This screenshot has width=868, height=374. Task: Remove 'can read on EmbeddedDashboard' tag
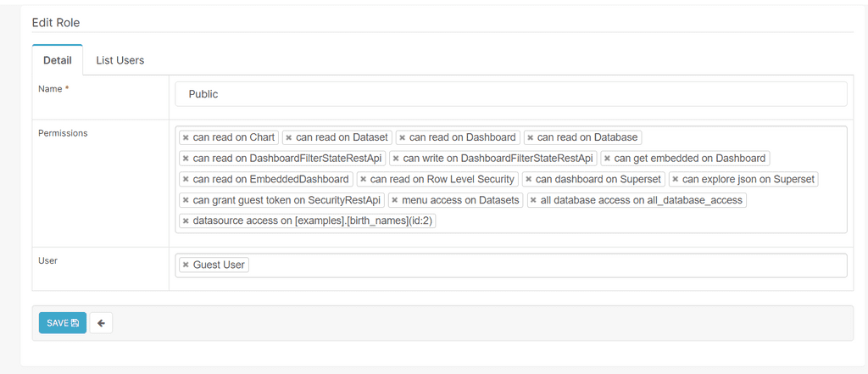point(186,180)
